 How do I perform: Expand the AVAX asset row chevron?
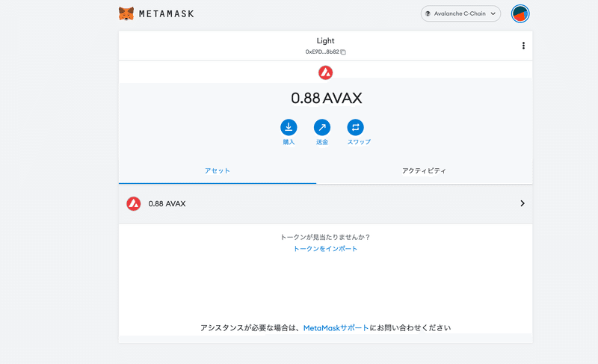(x=523, y=203)
